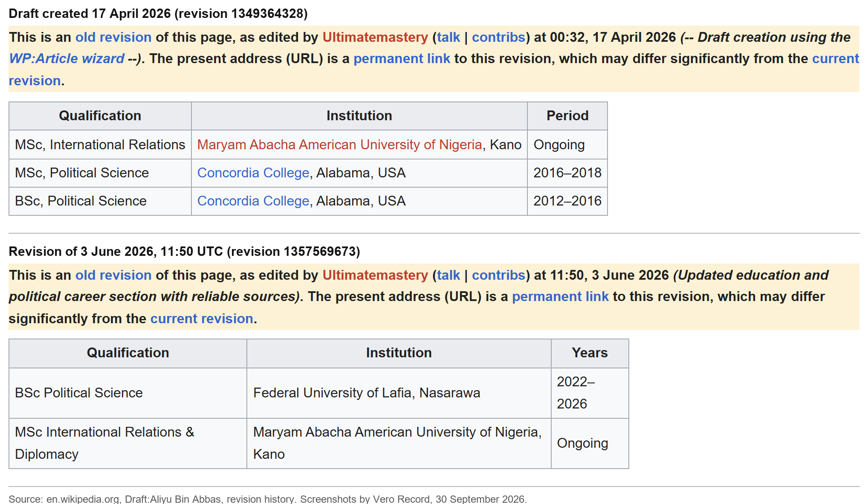
Task: Select 'MSc, Political Science' cell
Action: tap(100, 173)
